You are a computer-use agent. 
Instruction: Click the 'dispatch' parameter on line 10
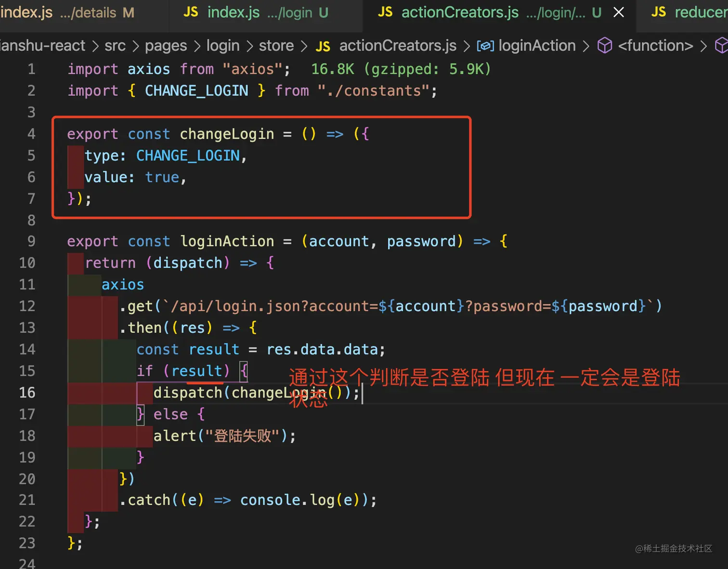(188, 263)
